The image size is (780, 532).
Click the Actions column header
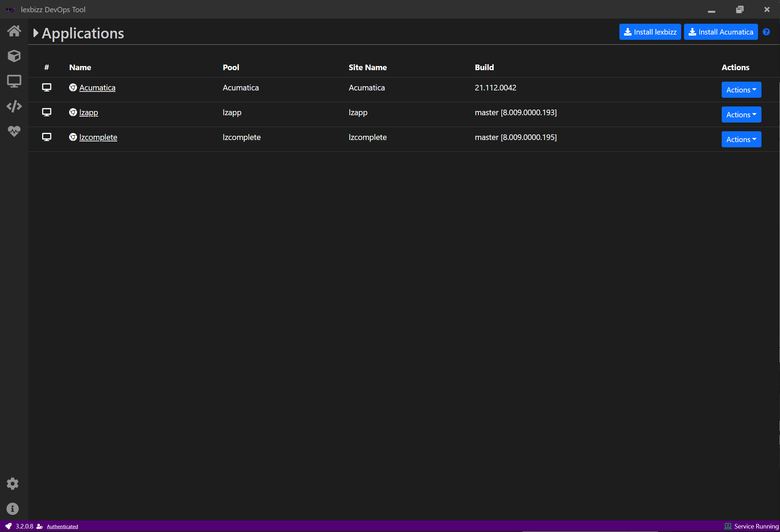point(735,67)
